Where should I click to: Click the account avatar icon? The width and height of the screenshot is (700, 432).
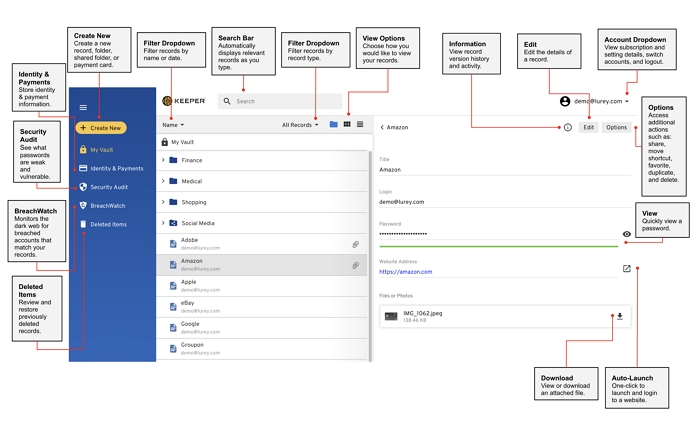[565, 101]
